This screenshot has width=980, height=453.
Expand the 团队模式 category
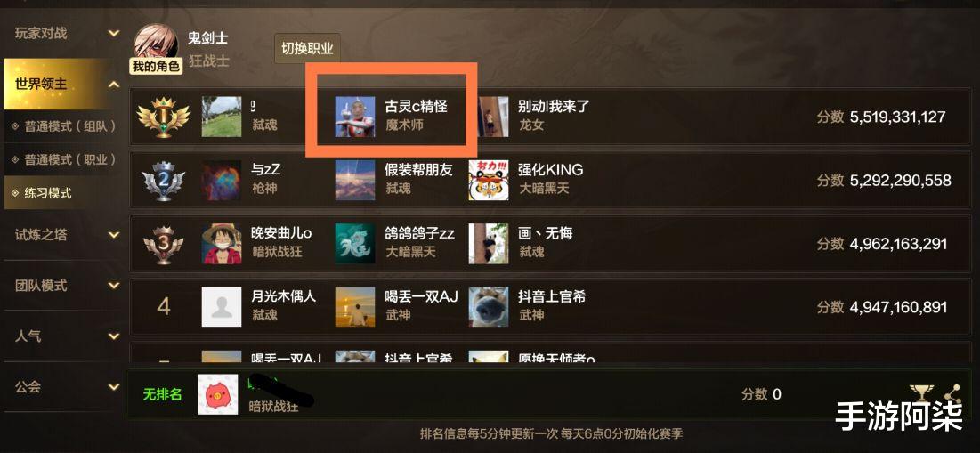pyautogui.click(x=114, y=286)
